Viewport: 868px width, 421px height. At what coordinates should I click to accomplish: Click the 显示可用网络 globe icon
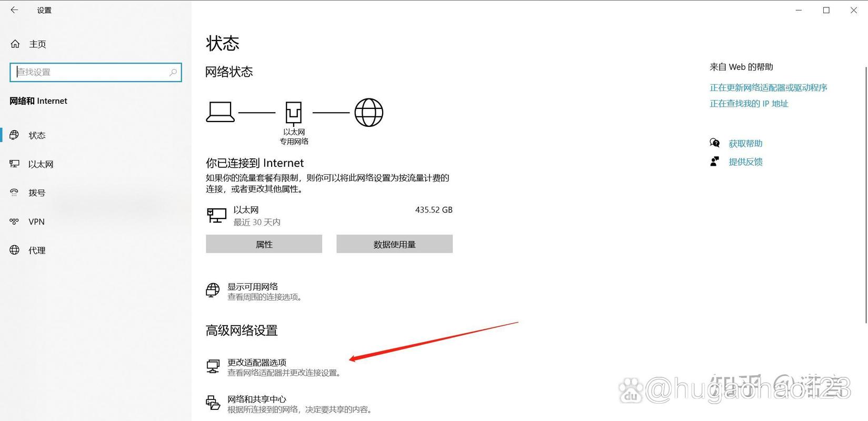213,290
